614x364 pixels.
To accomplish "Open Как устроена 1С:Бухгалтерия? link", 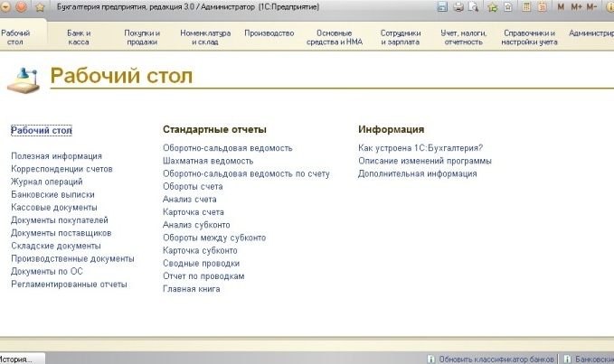I will (420, 148).
